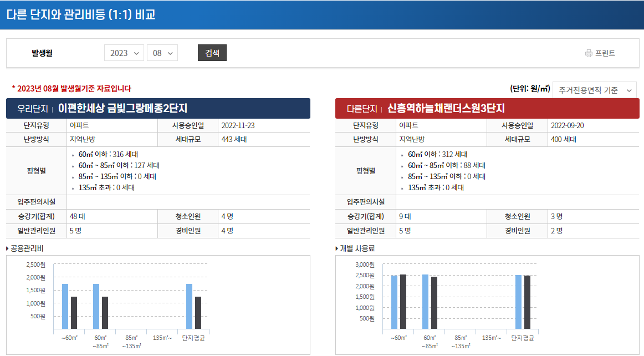
Task: Click the (단위: 원/㎡) unit label
Action: (530, 88)
